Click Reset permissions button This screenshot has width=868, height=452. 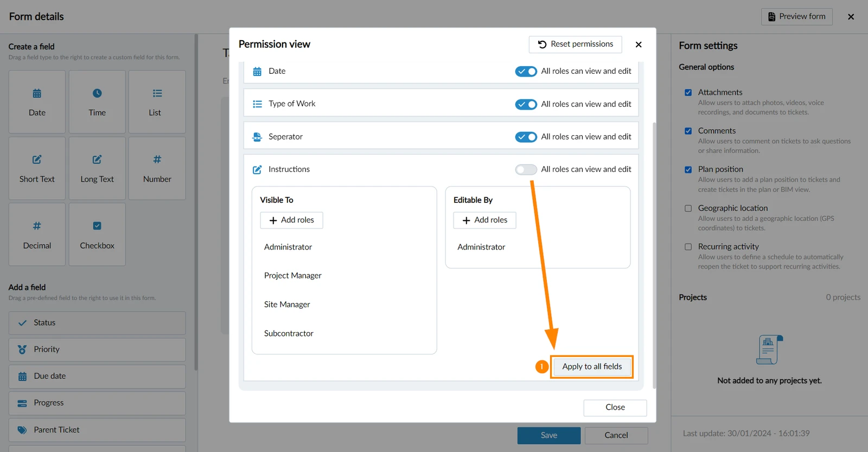576,44
